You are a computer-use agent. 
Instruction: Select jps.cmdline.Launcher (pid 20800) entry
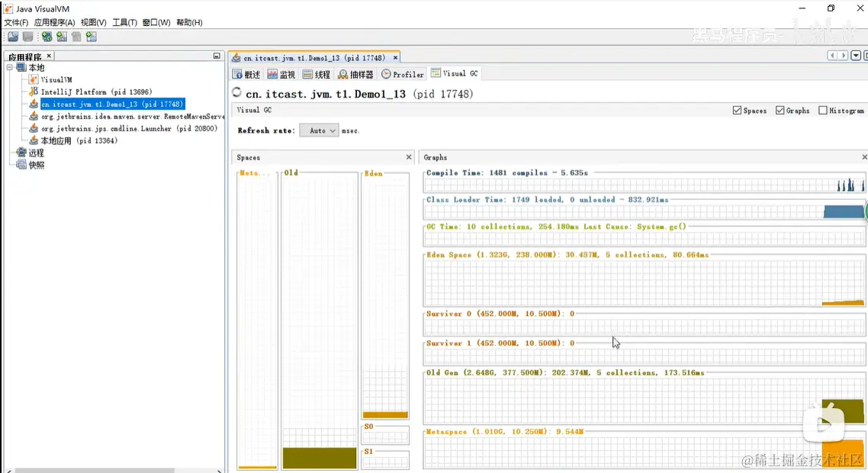pyautogui.click(x=129, y=128)
